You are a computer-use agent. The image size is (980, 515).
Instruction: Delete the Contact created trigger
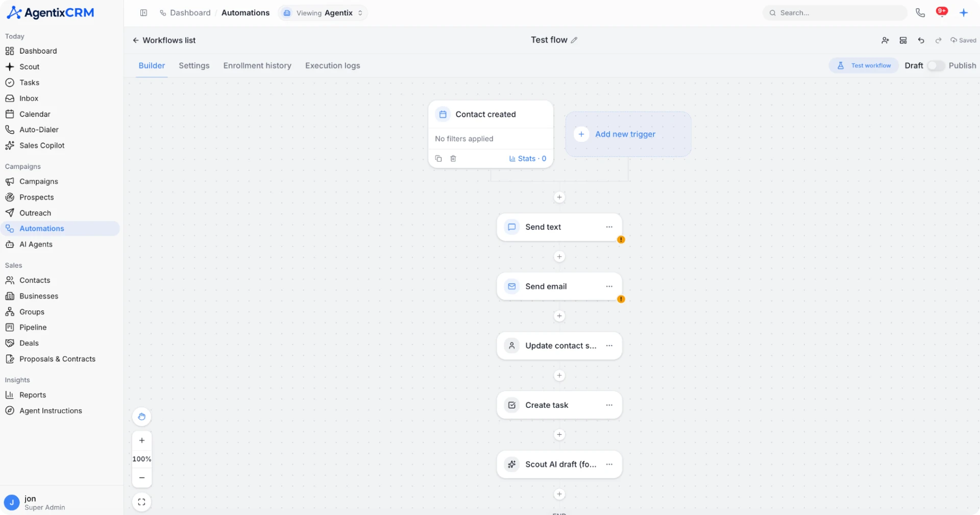(x=453, y=159)
